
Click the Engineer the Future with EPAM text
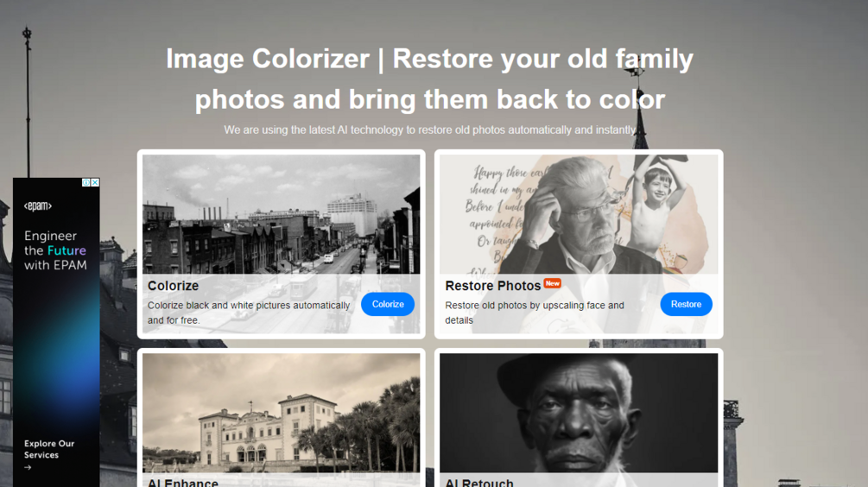[55, 250]
